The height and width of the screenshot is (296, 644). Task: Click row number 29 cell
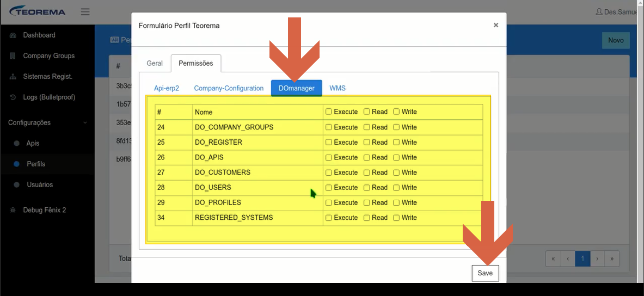coord(174,202)
